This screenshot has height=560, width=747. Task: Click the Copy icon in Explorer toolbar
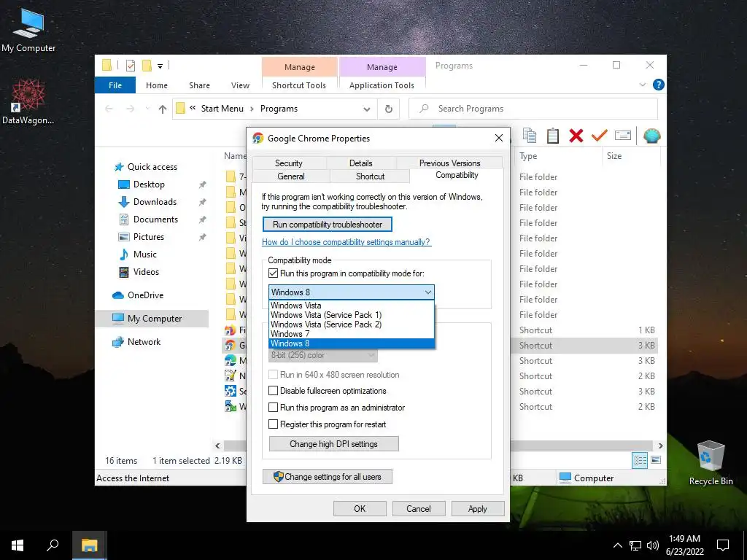[530, 136]
